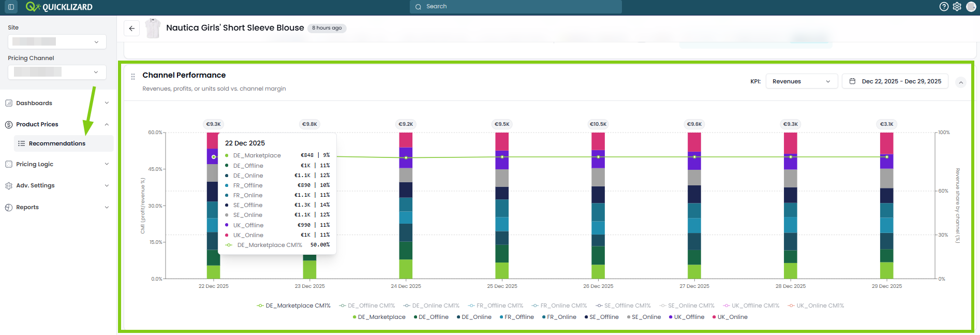Screen dimensions: 980x335
Task: Click the Recommendations list icon
Action: coord(22,143)
